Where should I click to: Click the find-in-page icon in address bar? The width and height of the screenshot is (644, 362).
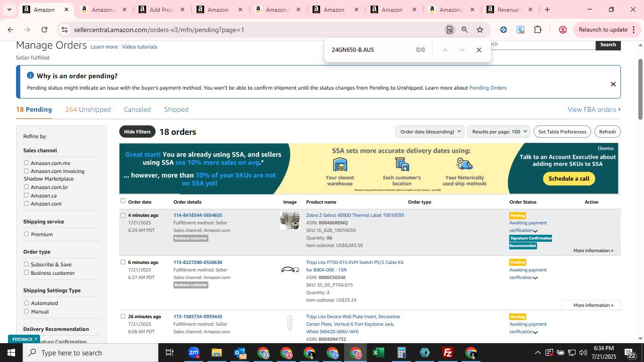point(450,30)
